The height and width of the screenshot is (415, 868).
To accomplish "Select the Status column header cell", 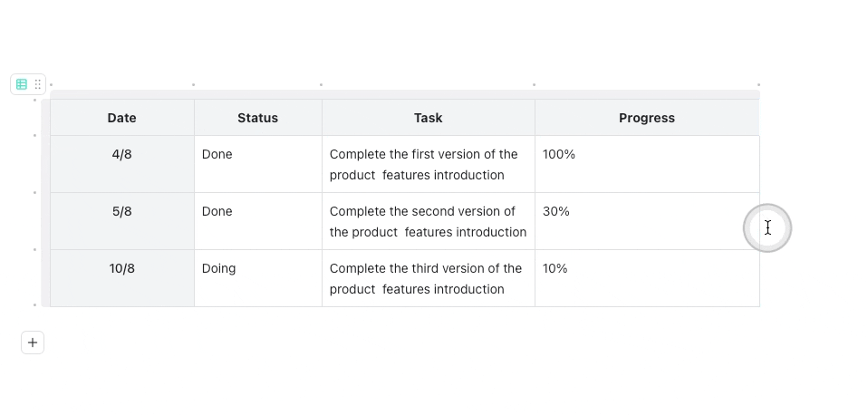I will [257, 118].
